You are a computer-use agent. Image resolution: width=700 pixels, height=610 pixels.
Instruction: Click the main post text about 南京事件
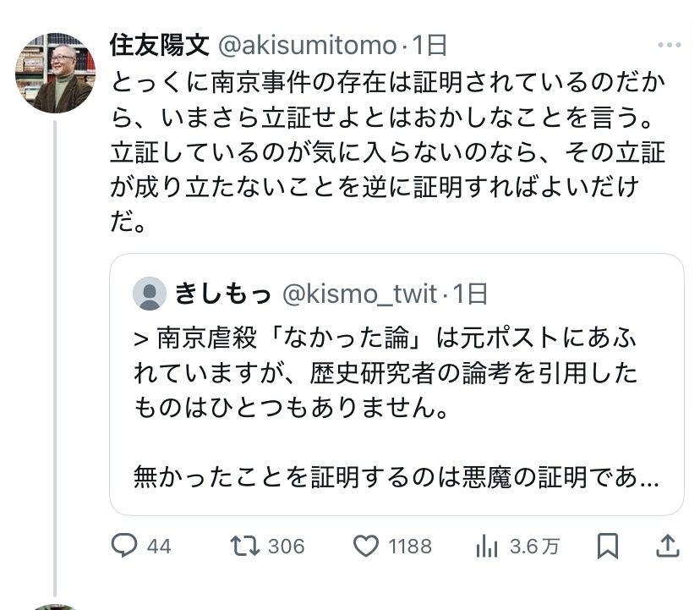(x=387, y=140)
